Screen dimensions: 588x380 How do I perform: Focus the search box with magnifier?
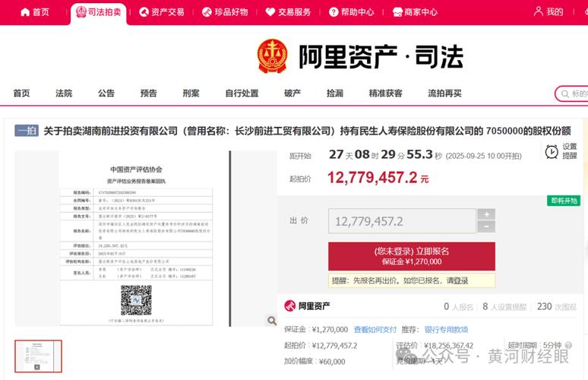click(572, 93)
